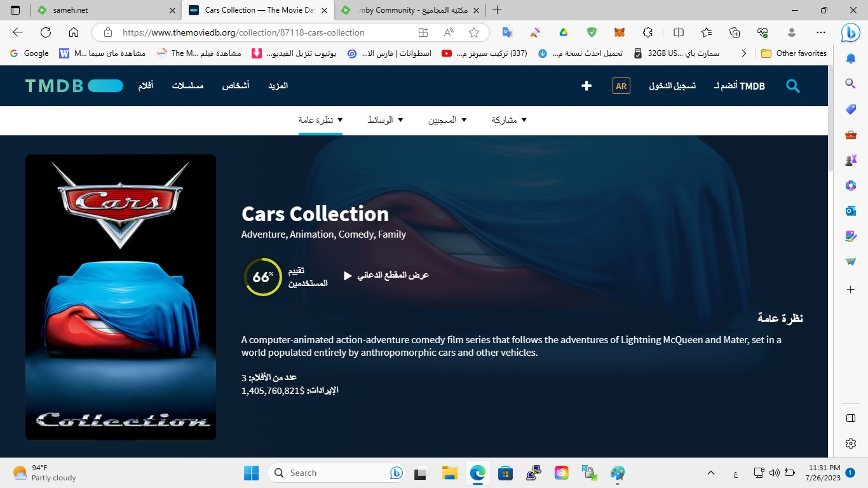Expand the الوسائط dropdown menu
Screen dimensions: 868x488
click(x=386, y=120)
